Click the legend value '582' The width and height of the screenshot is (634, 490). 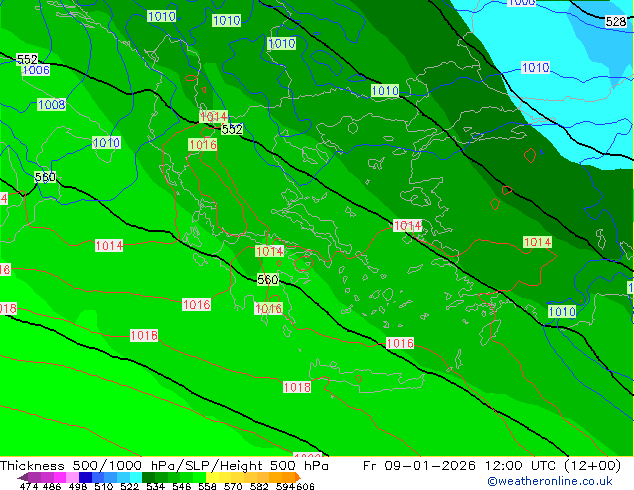tap(259, 486)
